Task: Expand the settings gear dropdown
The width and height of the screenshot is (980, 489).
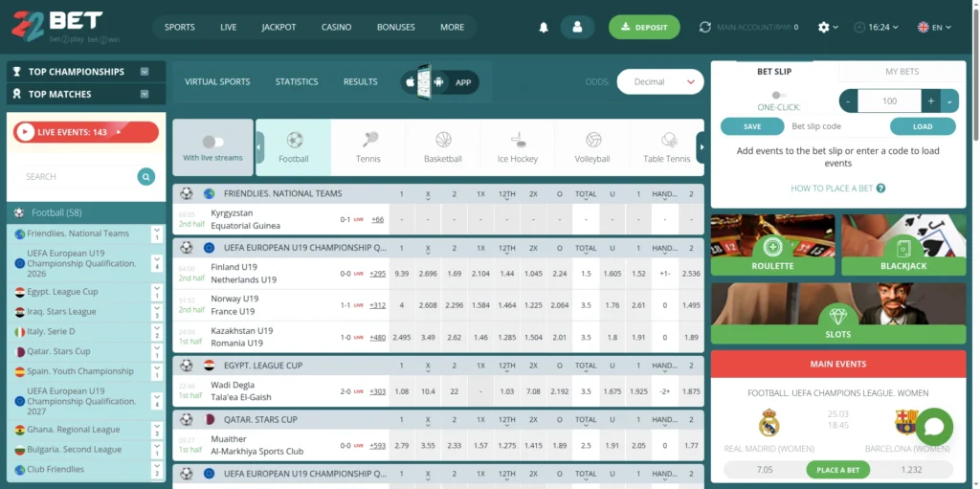Action: [828, 28]
